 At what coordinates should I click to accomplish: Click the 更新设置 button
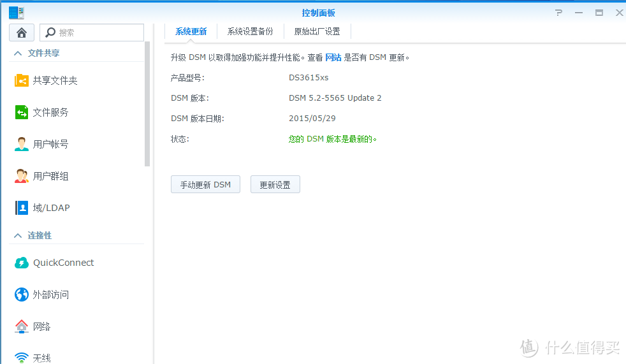(275, 184)
